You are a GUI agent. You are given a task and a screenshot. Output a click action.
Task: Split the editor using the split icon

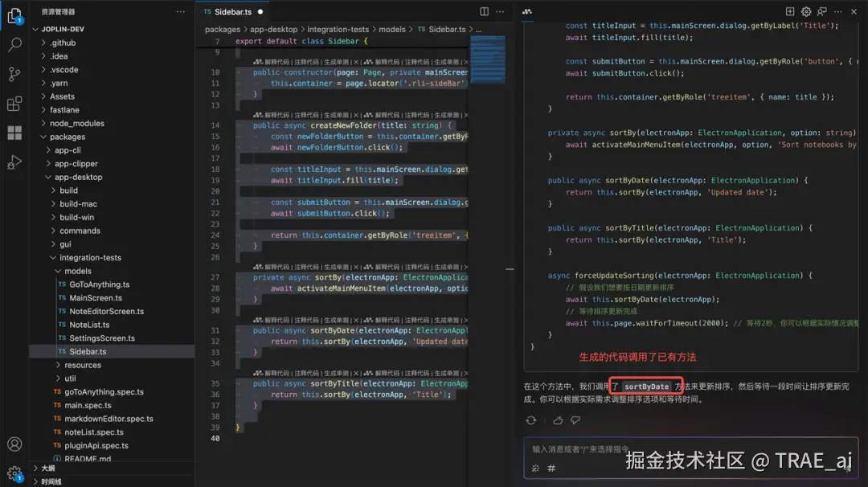(483, 11)
